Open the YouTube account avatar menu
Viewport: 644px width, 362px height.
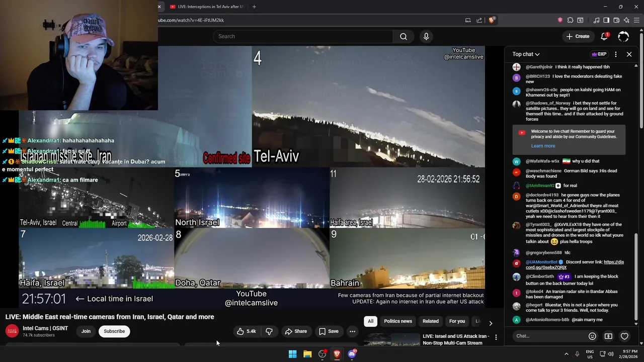tap(623, 36)
